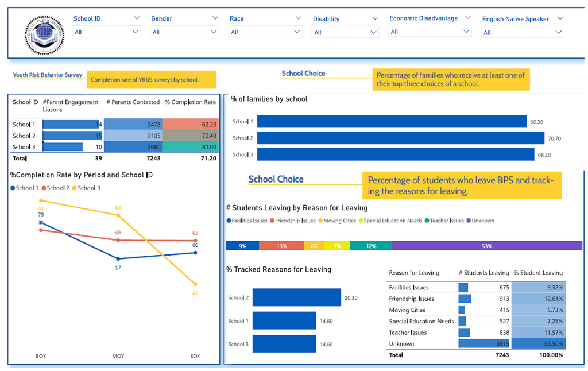Click the School Choice heading above families chart
Image resolution: width=588 pixels, height=371 pixels.
303,73
